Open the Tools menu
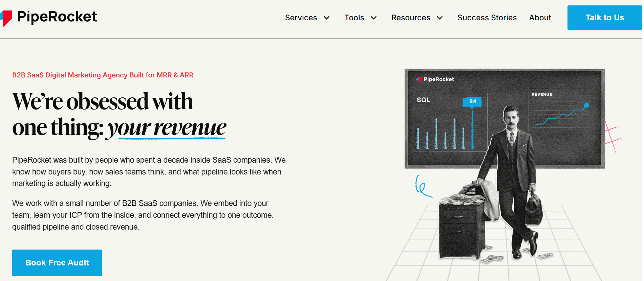The image size is (644, 281). [354, 18]
